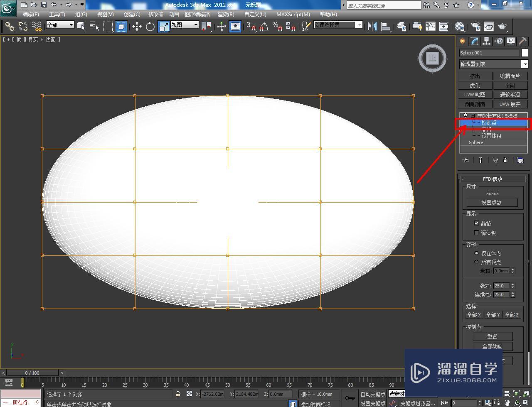Click the Remove Modifier trash icon below the stack
Viewport: 532px width, 407px height.
click(x=506, y=160)
